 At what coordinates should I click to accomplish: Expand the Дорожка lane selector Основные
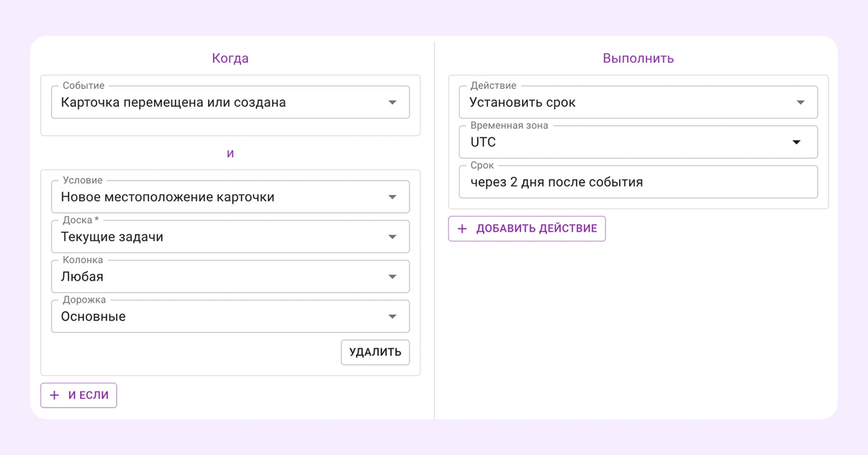(230, 316)
